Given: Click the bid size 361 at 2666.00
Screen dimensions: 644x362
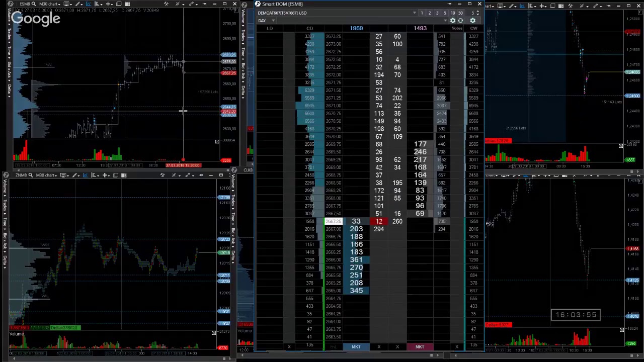Looking at the screenshot, I should [356, 260].
